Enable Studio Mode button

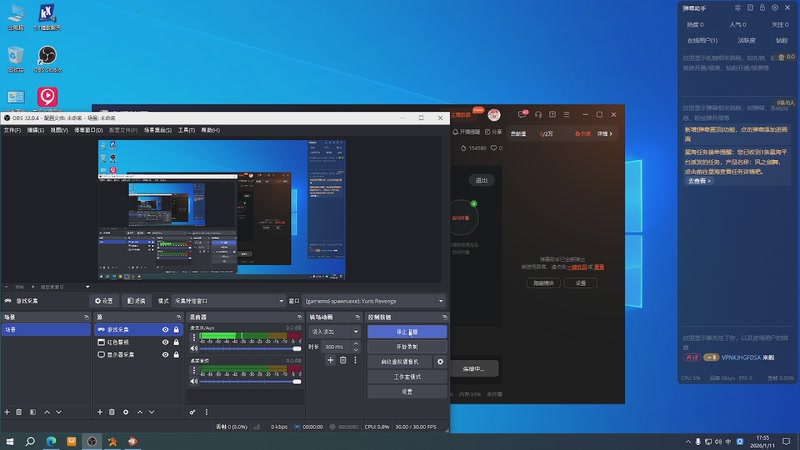407,377
